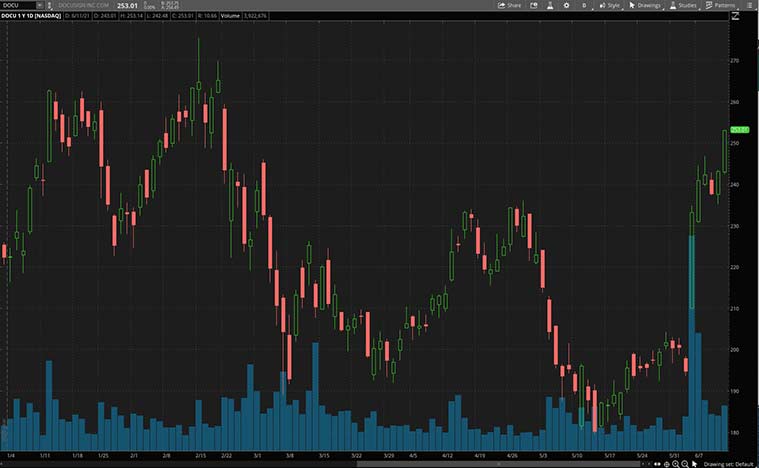Open the Studies menu
Screen dimensions: 759x468
(x=683, y=5)
